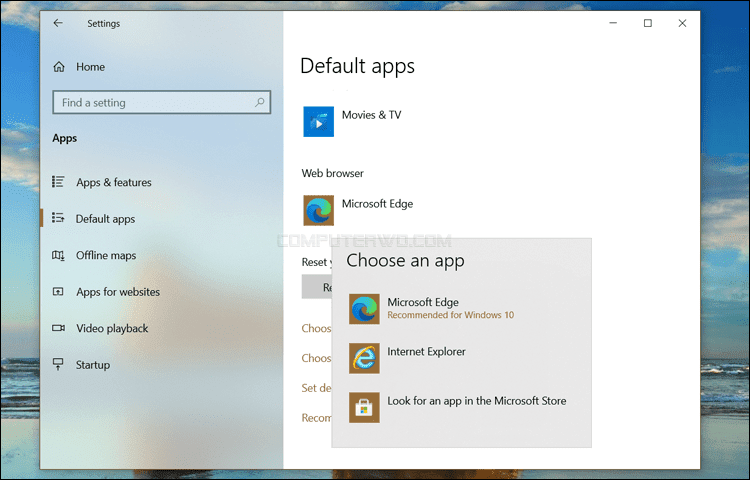Select the Startup sidebar icon
750x480 pixels.
click(x=58, y=364)
